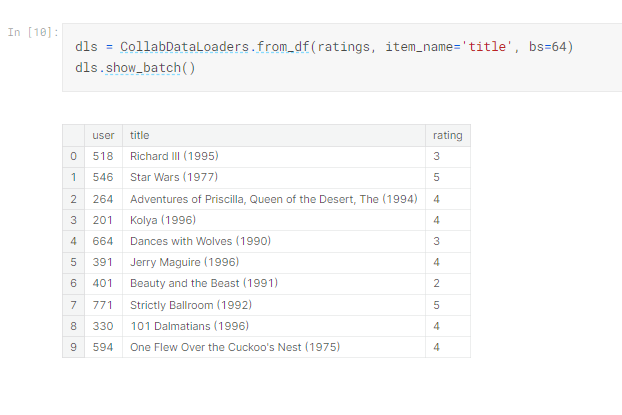Select user ID 594 in last row

pos(103,347)
